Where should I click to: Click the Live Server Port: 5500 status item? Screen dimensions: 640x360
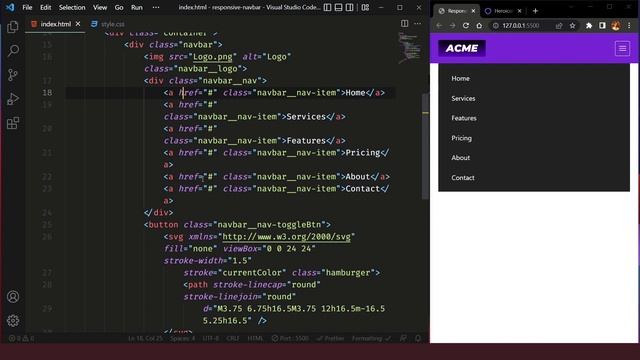(x=290, y=338)
